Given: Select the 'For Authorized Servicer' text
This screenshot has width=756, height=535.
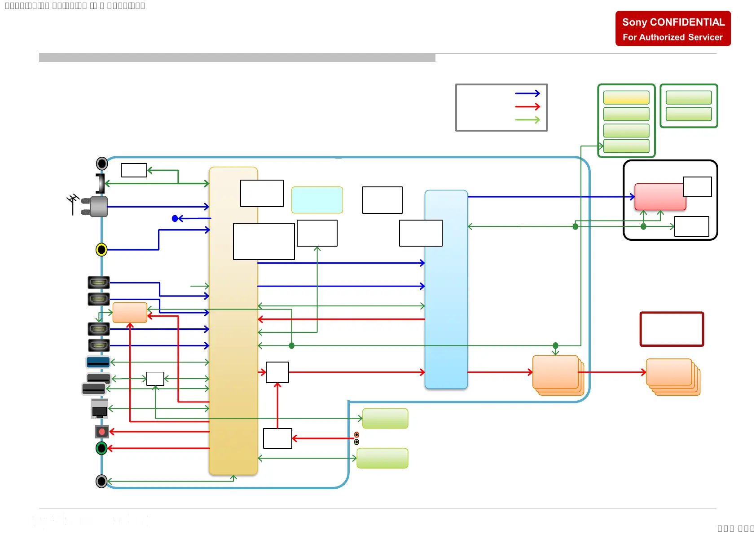Looking at the screenshot, I should tap(672, 37).
